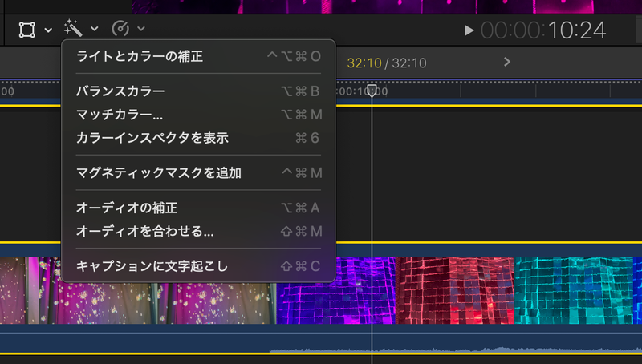This screenshot has height=364, width=642.
Task: Click the 00:00:10:24 timecode display
Action: pos(543,30)
